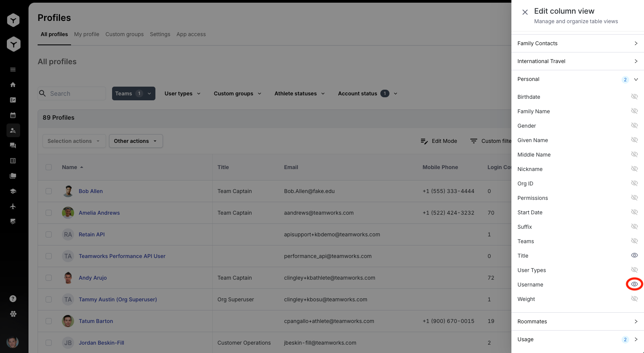Click the graduation cap icon in sidebar

pos(13,191)
